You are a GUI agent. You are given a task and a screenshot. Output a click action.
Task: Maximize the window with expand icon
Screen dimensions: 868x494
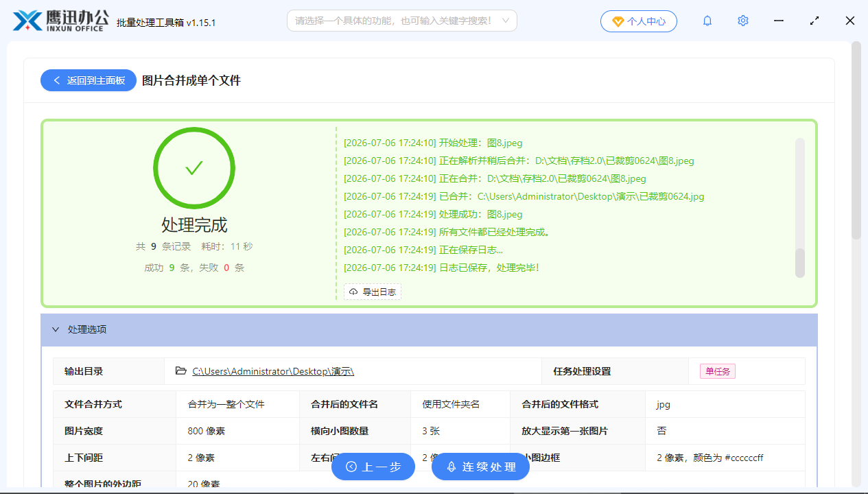814,21
